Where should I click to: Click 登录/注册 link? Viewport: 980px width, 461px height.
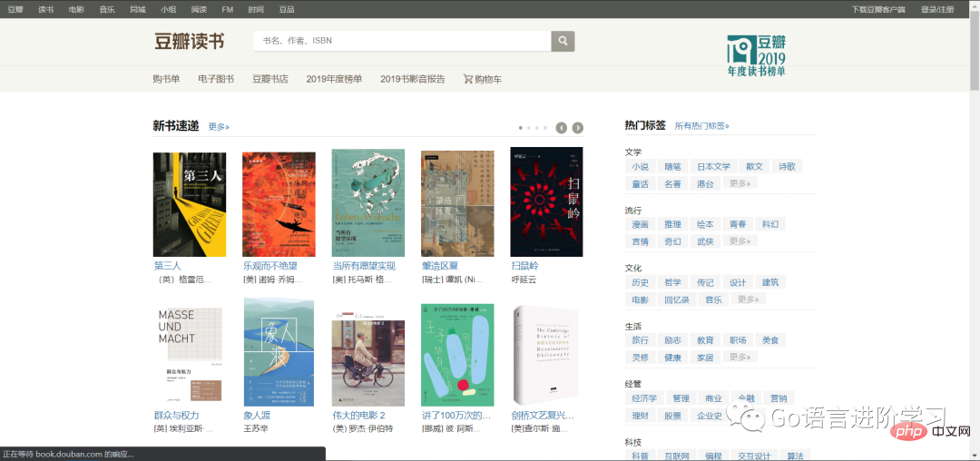(937, 9)
